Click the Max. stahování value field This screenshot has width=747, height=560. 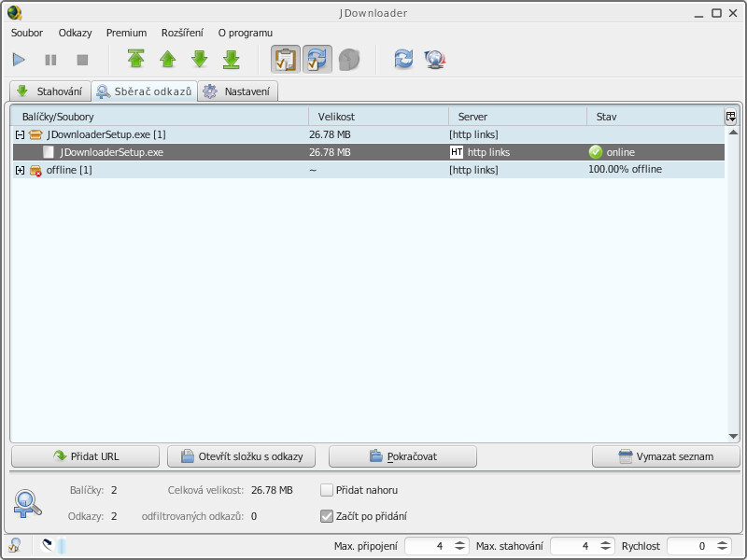coord(573,546)
